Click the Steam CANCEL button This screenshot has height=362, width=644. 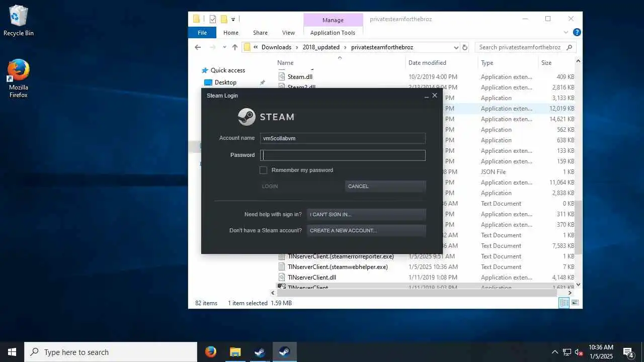pos(385,186)
